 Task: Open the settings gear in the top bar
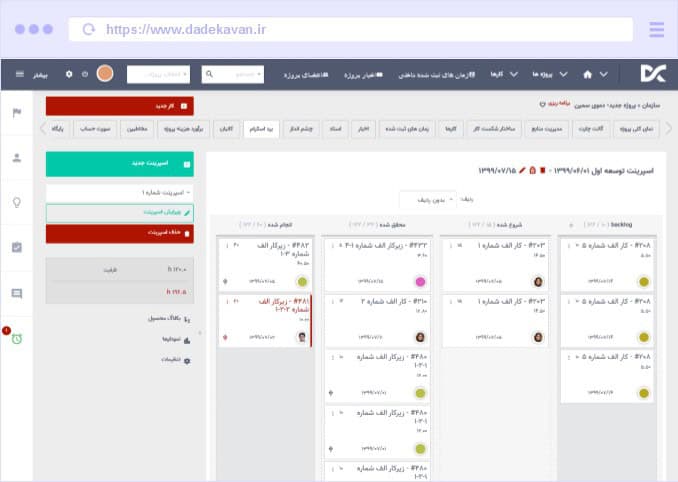(69, 74)
